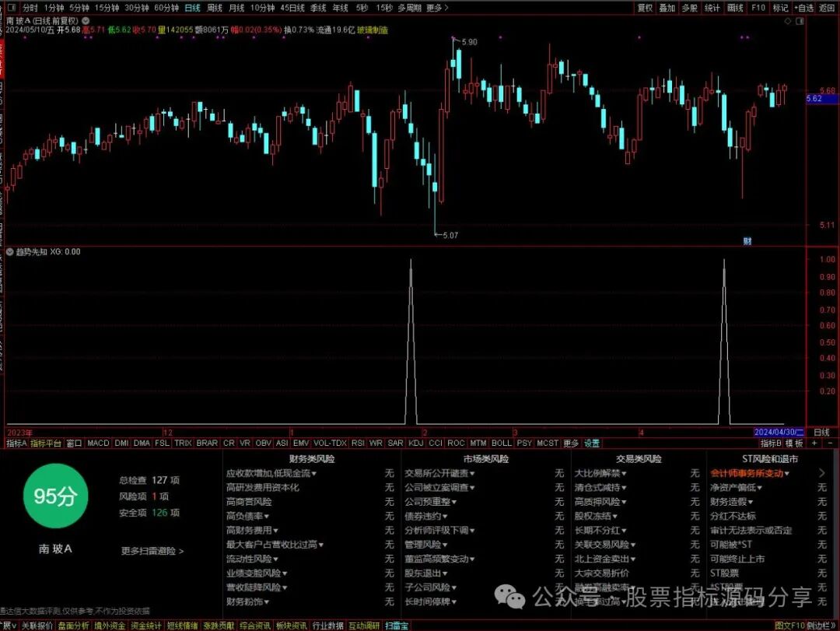
Task: Open F10 company info
Action: coord(758,8)
